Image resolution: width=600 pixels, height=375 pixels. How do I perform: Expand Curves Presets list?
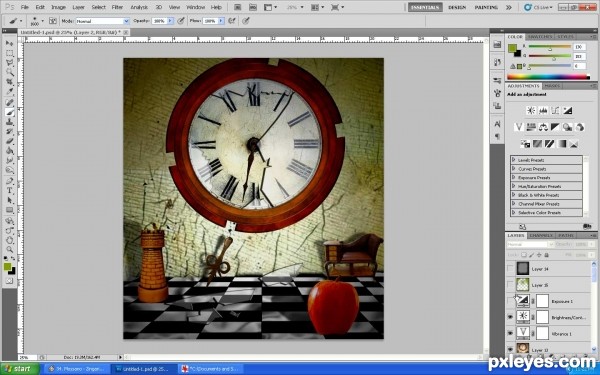coord(514,169)
